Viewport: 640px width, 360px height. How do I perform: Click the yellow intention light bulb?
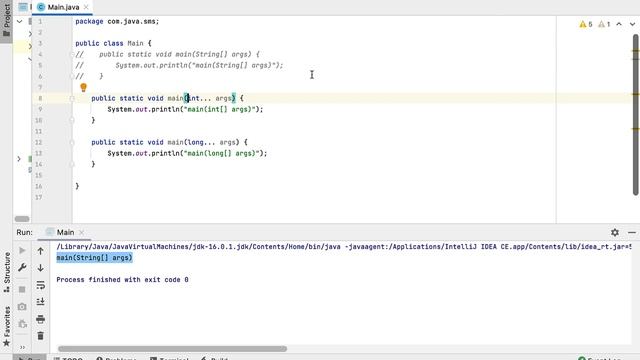83,87
